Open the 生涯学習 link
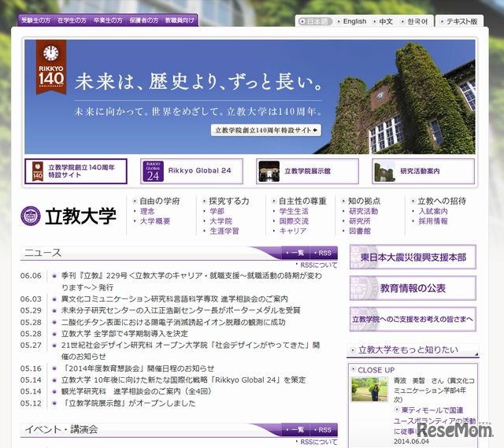Image resolution: width=504 pixels, height=448 pixels. [224, 231]
